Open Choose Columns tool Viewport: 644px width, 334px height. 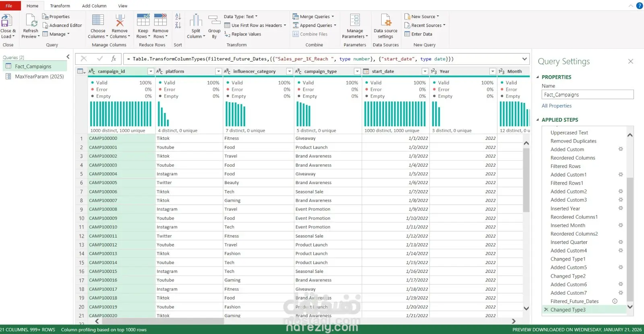coord(98,20)
